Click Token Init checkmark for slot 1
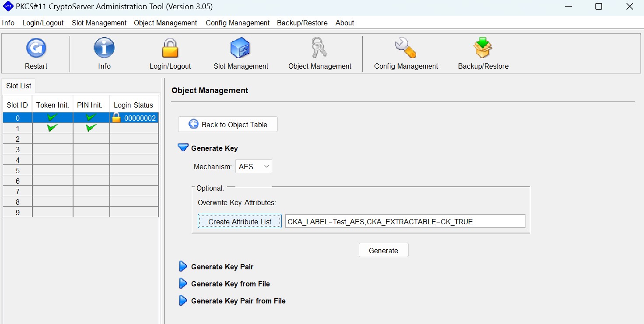This screenshot has height=324, width=644. [52, 128]
